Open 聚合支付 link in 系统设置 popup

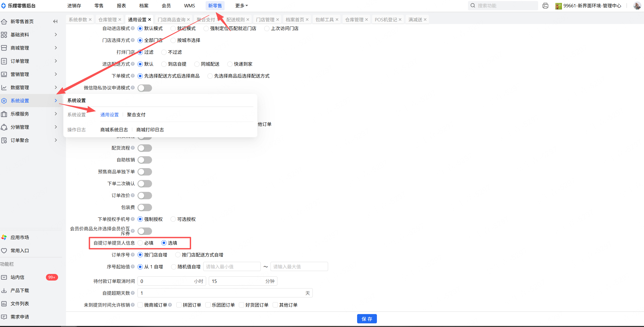click(136, 115)
